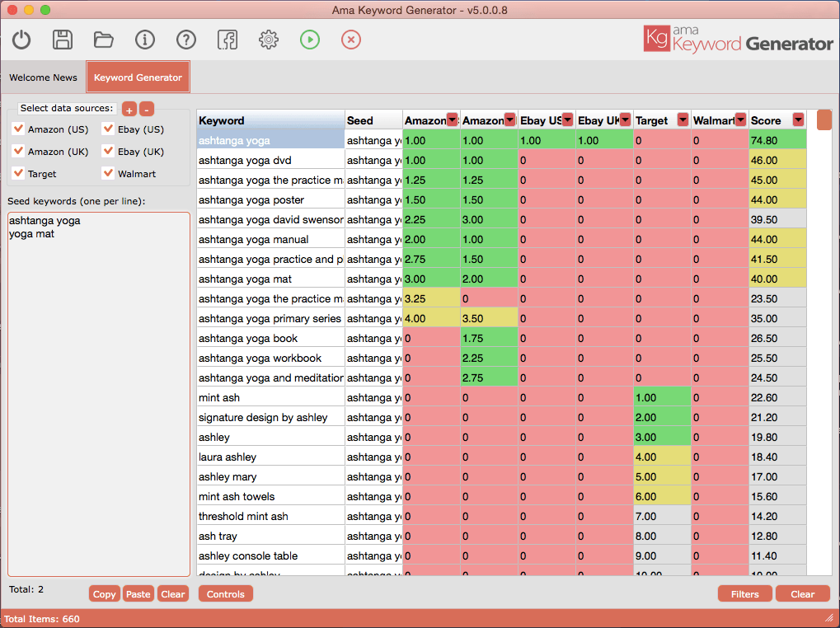Show the info icon dialog
Viewport: 840px width, 628px height.
(x=144, y=40)
